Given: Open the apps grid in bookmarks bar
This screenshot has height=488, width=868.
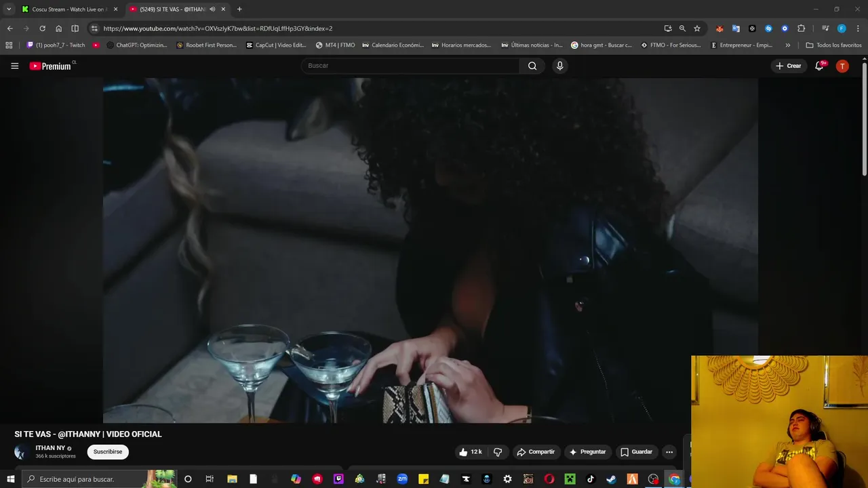Looking at the screenshot, I should (9, 45).
